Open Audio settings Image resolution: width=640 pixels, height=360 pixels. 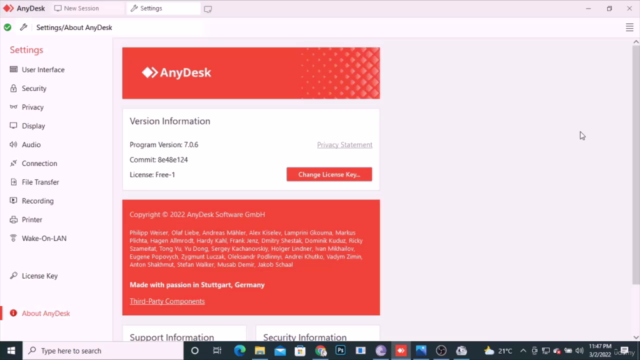click(25, 145)
